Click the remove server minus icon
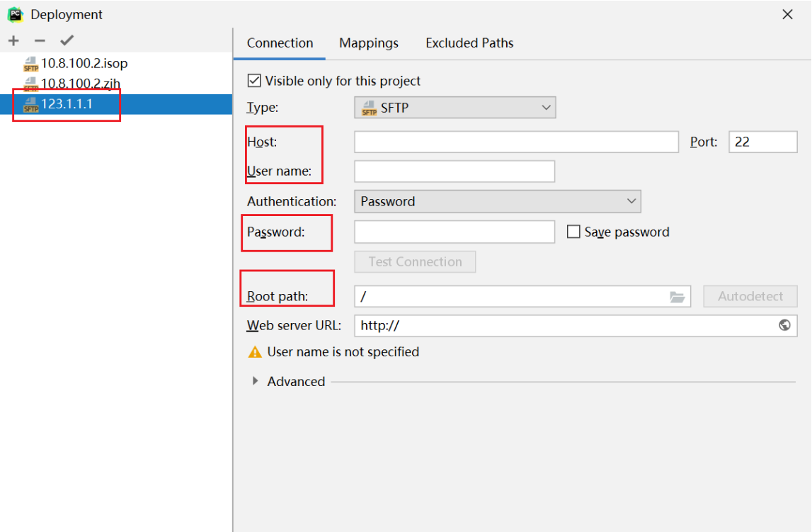Image resolution: width=812 pixels, height=532 pixels. (x=40, y=41)
